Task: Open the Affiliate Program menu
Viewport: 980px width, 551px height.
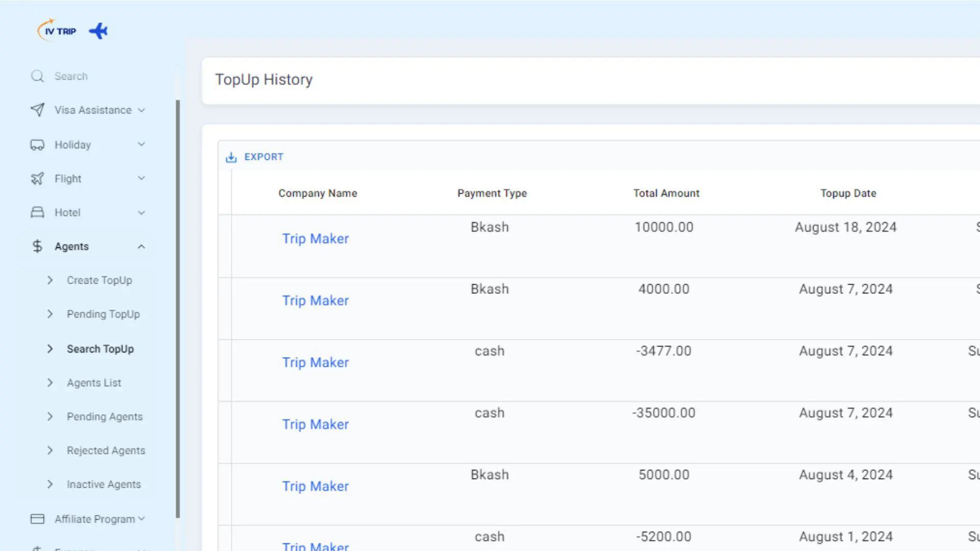Action: click(95, 519)
